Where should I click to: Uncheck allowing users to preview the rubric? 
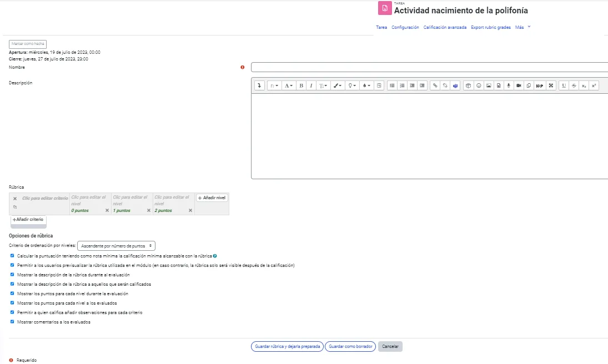12,265
